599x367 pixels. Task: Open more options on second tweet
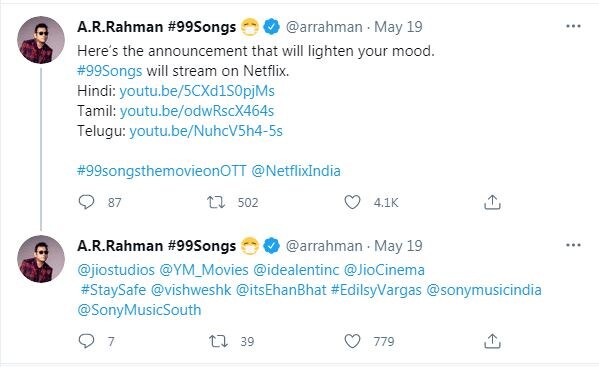click(x=573, y=245)
